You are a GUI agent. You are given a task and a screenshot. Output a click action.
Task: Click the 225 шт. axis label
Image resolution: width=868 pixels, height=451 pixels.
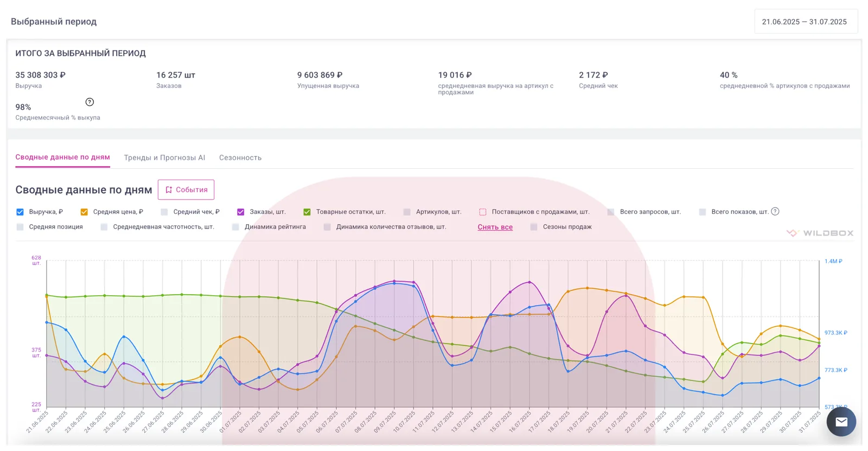click(36, 407)
